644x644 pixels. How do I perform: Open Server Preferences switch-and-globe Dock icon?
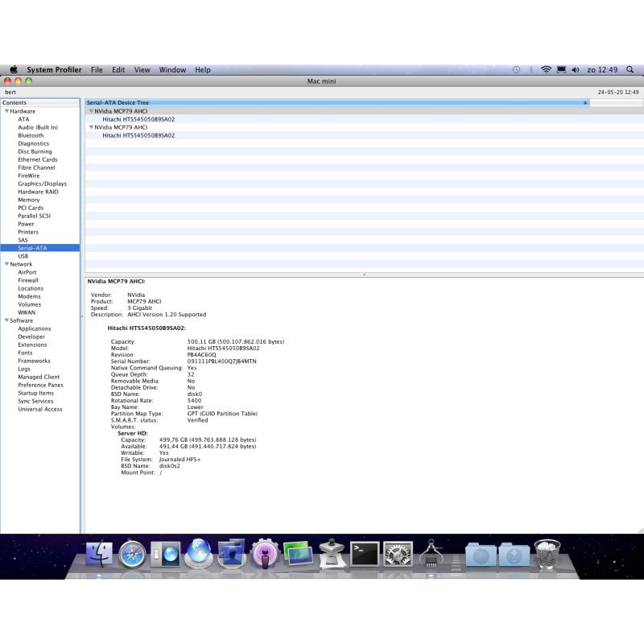click(165, 554)
